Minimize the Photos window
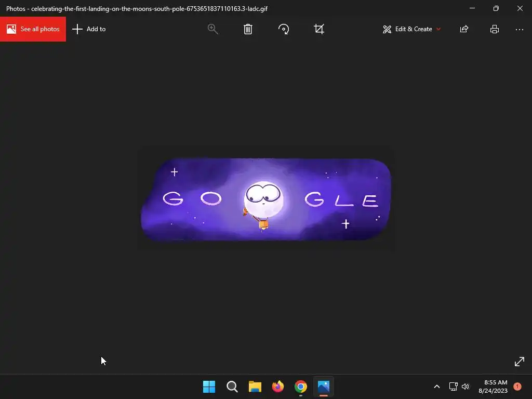The height and width of the screenshot is (399, 532). [472, 8]
